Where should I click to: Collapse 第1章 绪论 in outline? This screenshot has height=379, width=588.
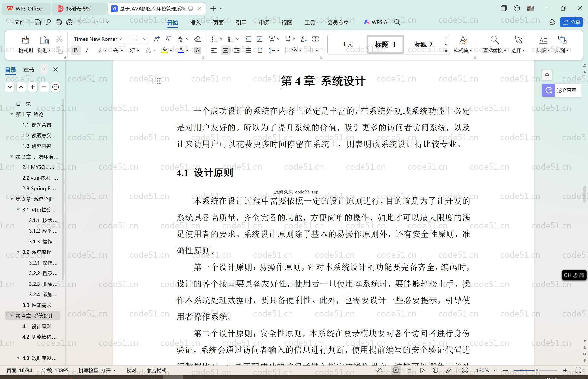point(12,114)
